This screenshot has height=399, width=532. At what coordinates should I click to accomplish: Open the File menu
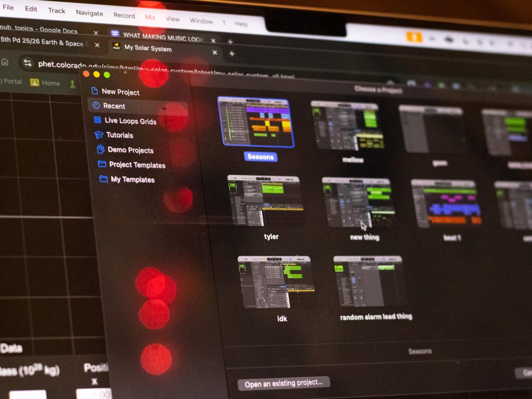coord(8,8)
